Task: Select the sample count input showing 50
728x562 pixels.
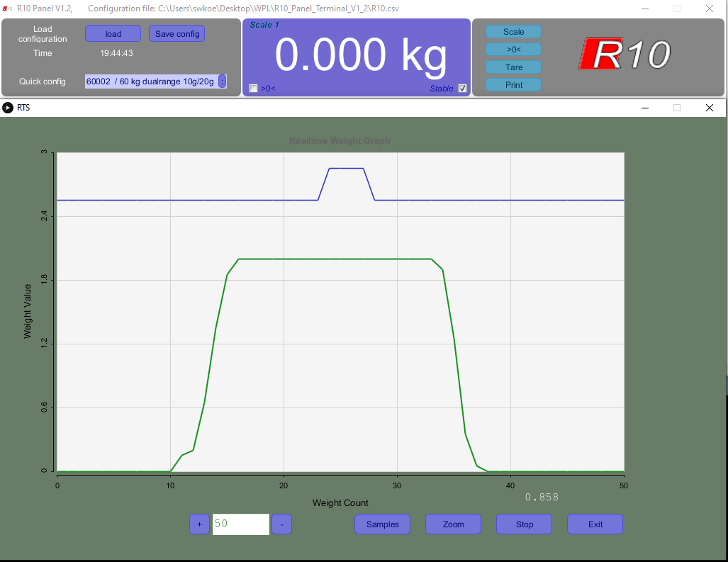Action: (x=241, y=524)
